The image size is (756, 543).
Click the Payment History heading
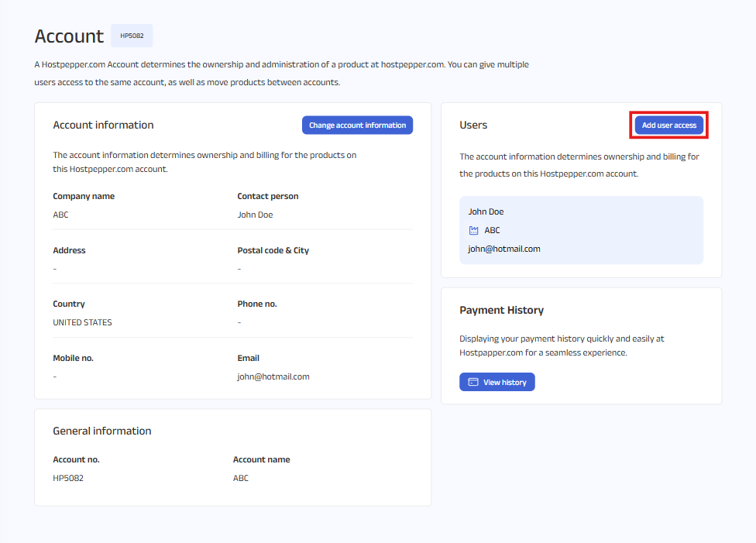pos(501,310)
